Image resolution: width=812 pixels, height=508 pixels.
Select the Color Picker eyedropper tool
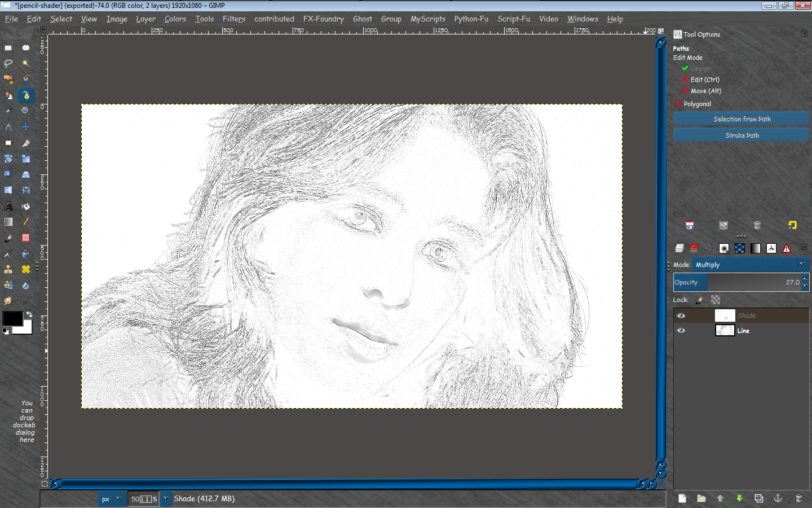pos(8,111)
